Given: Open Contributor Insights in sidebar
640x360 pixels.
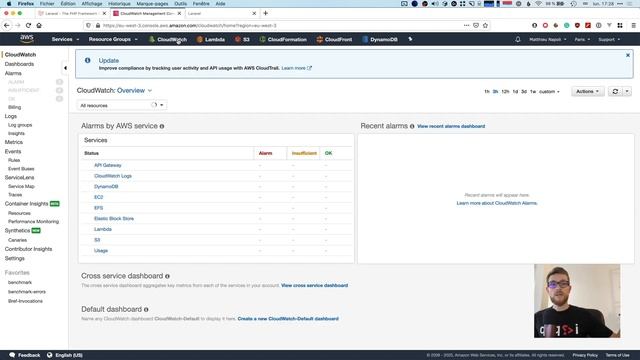Looking at the screenshot, I should (28, 249).
